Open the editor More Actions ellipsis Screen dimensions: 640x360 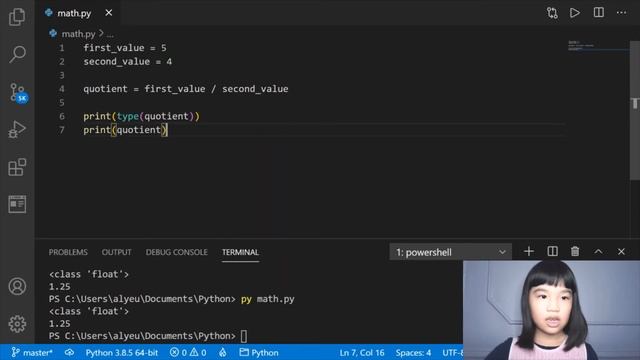621,13
